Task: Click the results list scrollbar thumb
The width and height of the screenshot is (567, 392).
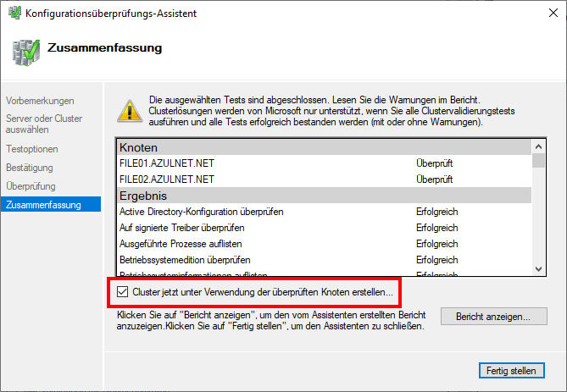Action: 538,160
